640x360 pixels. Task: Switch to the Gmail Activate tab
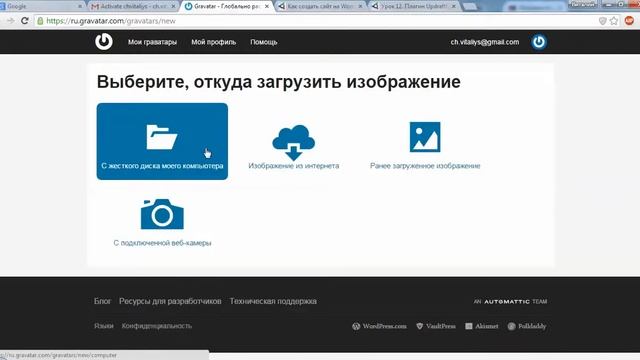[132, 7]
